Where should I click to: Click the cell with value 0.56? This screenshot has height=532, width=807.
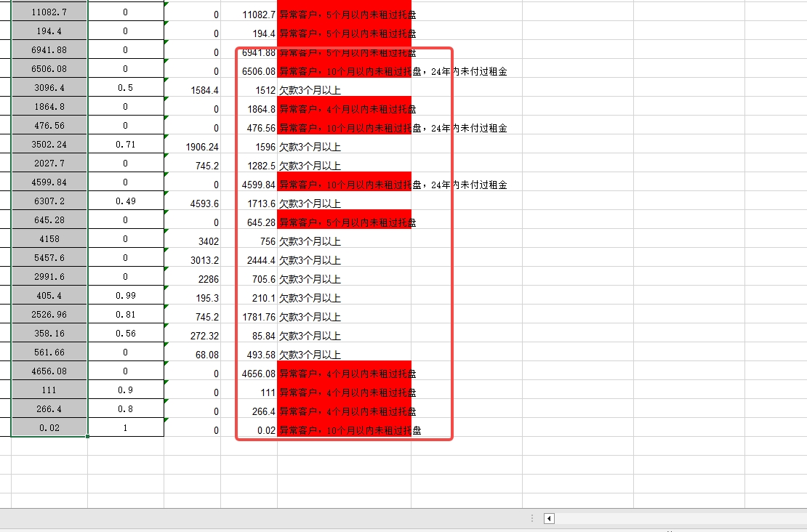[x=126, y=333]
